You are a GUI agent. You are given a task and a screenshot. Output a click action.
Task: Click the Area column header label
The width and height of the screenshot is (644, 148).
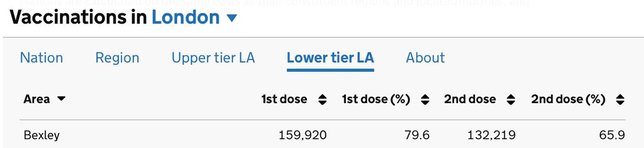tap(37, 99)
